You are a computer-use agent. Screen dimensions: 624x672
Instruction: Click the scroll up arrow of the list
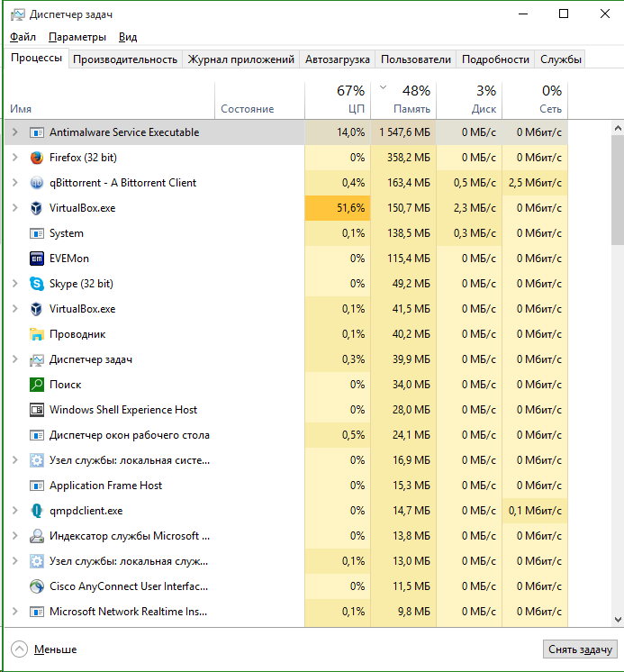[618, 128]
